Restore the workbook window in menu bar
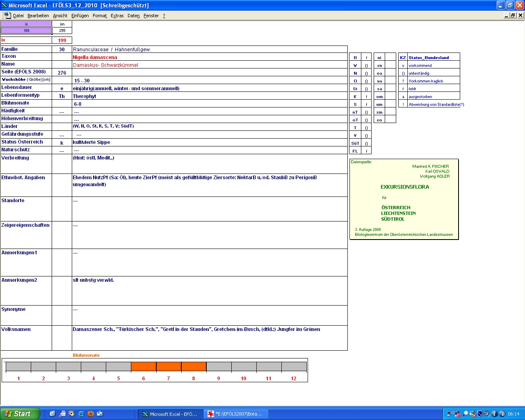 click(x=513, y=15)
